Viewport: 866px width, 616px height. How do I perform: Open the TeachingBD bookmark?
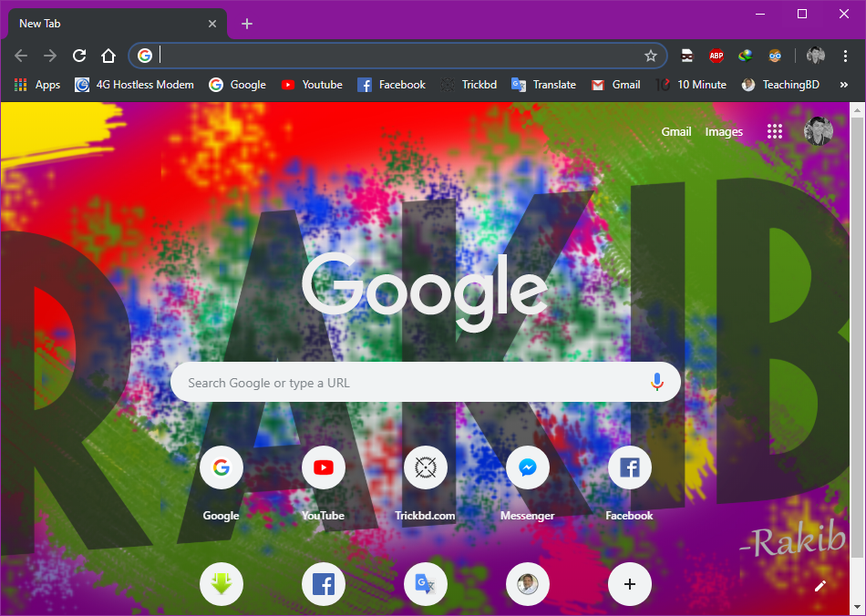pyautogui.click(x=780, y=85)
